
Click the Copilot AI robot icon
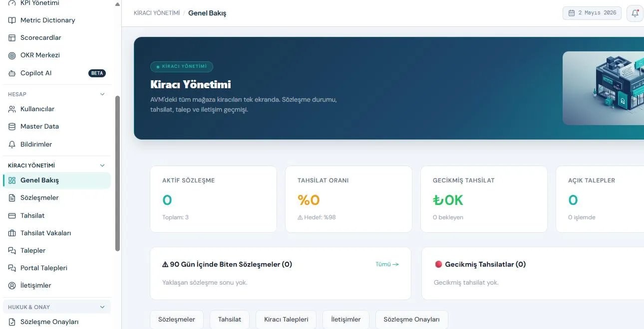click(12, 73)
